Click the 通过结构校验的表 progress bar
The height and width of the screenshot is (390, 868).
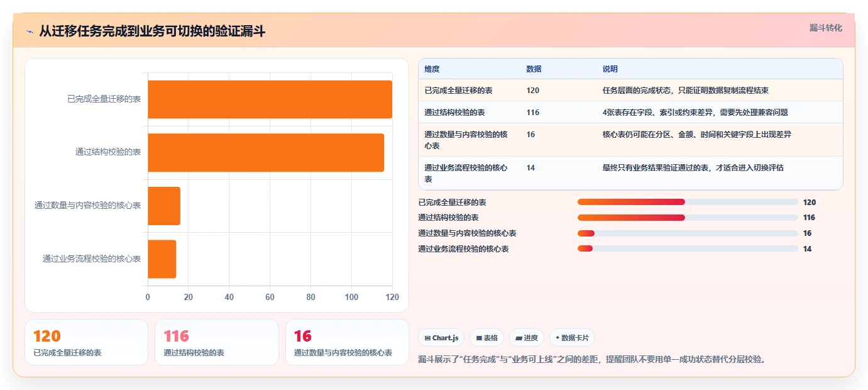(x=688, y=218)
